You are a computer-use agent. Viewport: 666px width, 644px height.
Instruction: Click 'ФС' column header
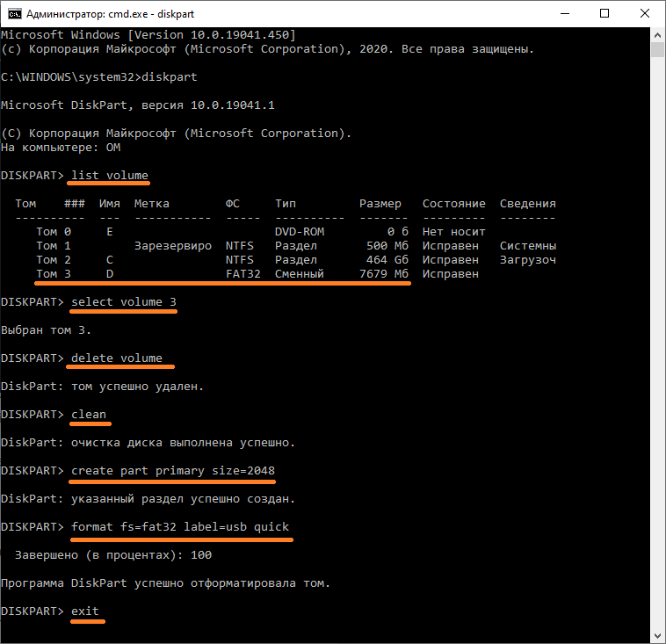tap(233, 204)
